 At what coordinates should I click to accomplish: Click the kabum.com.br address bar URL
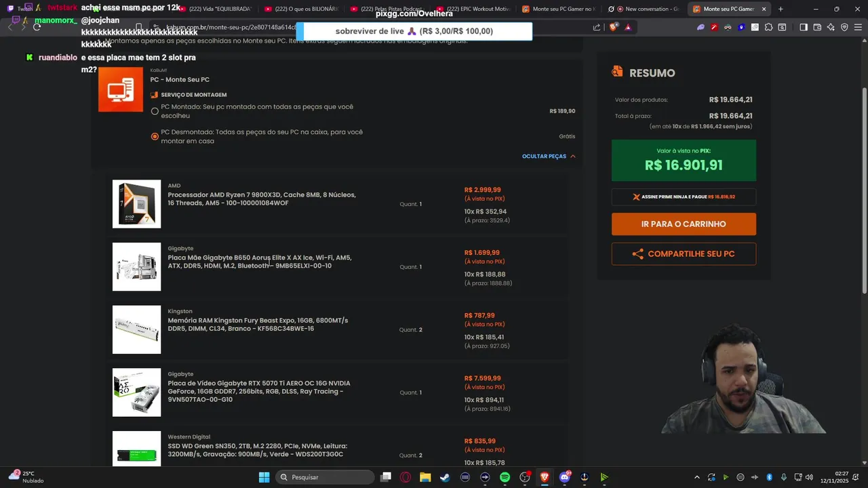[231, 27]
